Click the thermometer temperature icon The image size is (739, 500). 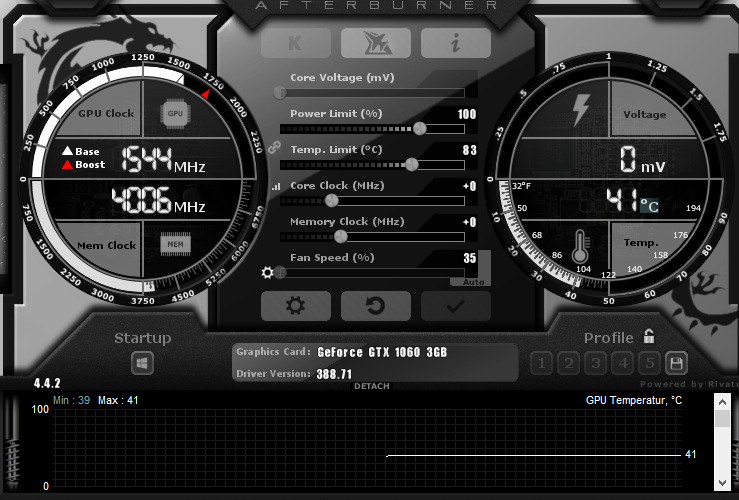tap(580, 246)
